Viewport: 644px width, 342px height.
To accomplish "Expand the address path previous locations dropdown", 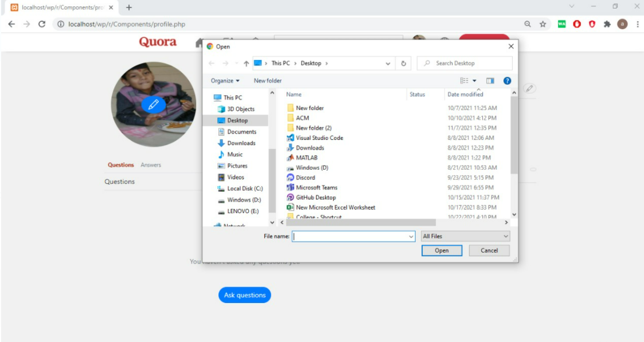I will click(x=388, y=64).
